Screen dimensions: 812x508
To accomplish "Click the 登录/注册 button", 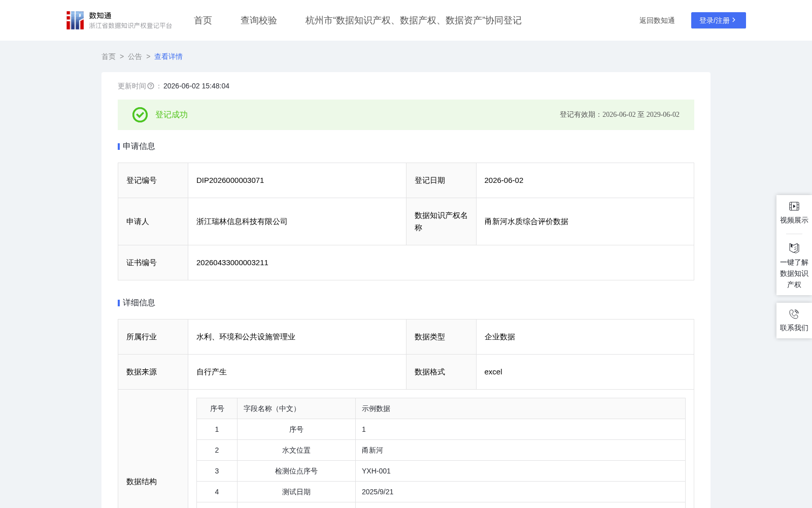I will (x=719, y=20).
